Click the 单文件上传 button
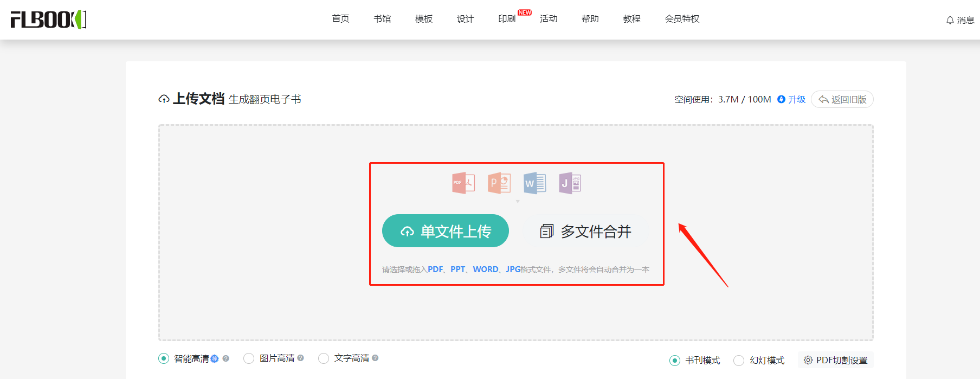 (x=446, y=231)
